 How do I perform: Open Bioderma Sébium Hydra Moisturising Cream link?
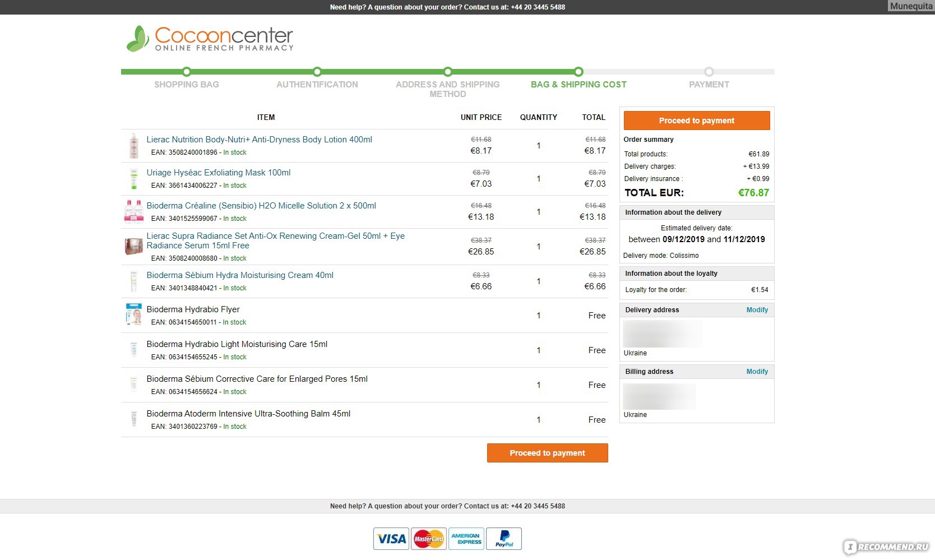(x=240, y=275)
